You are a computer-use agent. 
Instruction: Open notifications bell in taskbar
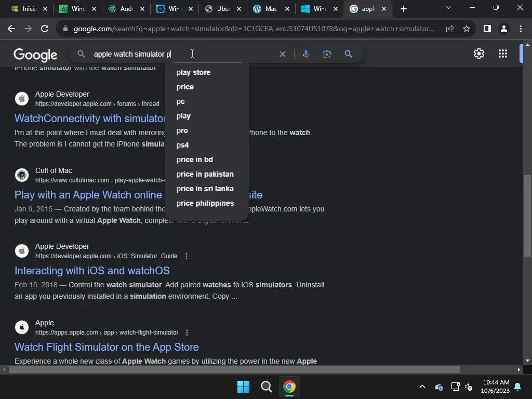pyautogui.click(x=518, y=387)
